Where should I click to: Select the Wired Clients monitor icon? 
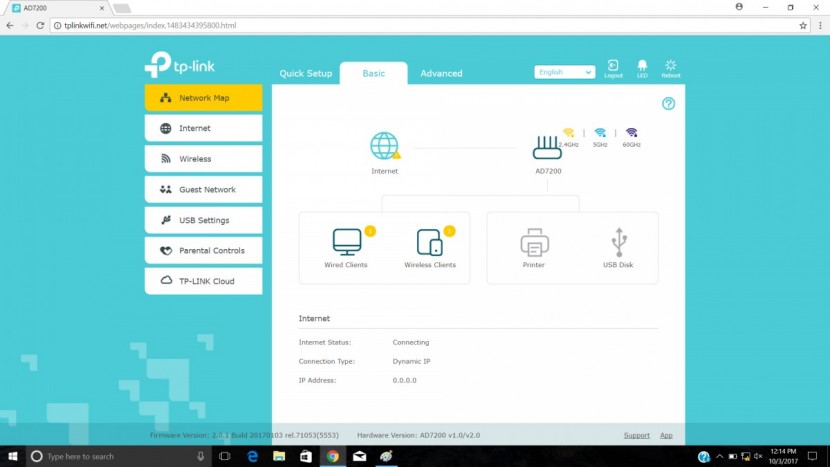(x=347, y=242)
